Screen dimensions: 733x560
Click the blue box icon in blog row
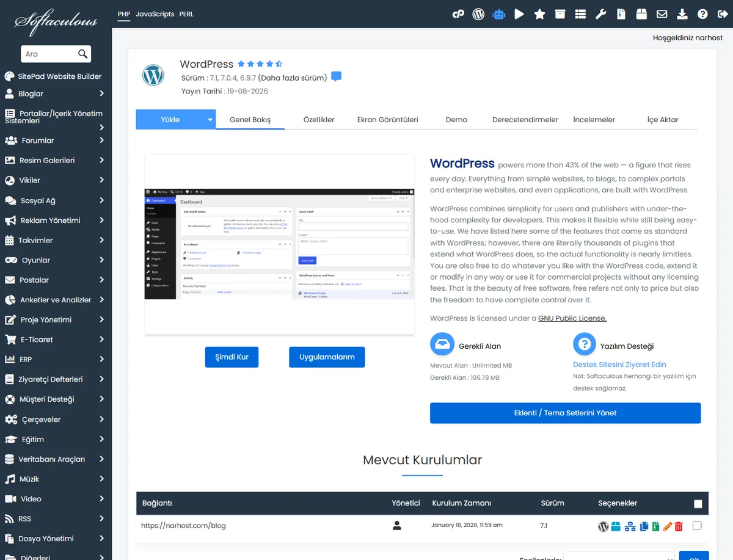(x=616, y=526)
